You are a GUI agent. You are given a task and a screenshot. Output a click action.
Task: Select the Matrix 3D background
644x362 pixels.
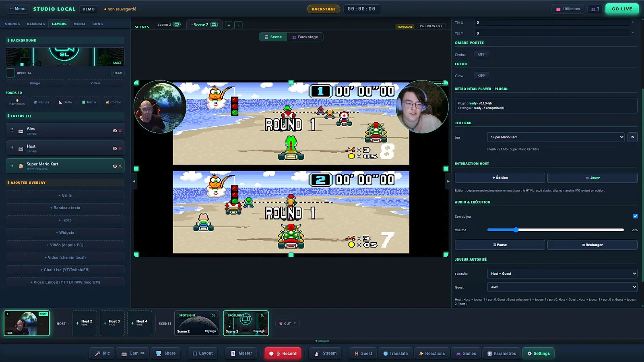click(89, 102)
